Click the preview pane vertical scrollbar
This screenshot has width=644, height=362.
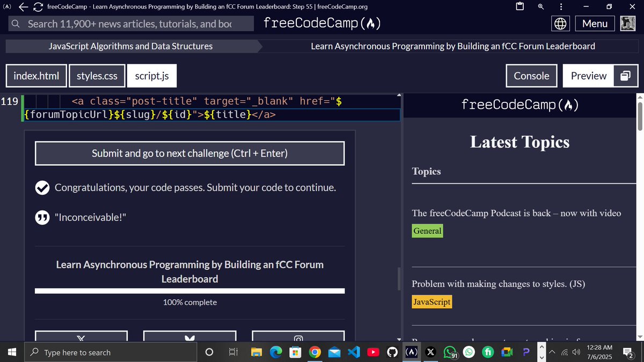[639, 217]
